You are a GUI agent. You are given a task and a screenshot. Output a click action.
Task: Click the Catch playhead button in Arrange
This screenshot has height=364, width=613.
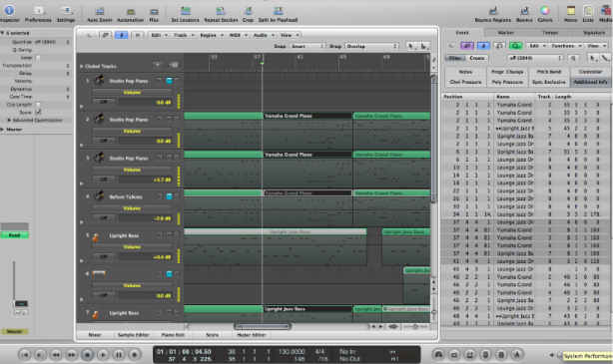[121, 35]
